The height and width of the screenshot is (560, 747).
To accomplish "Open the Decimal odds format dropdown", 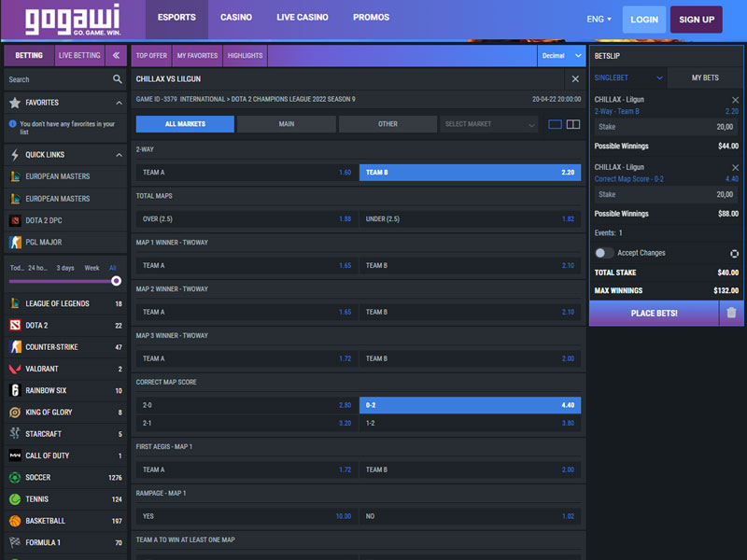I will point(561,56).
